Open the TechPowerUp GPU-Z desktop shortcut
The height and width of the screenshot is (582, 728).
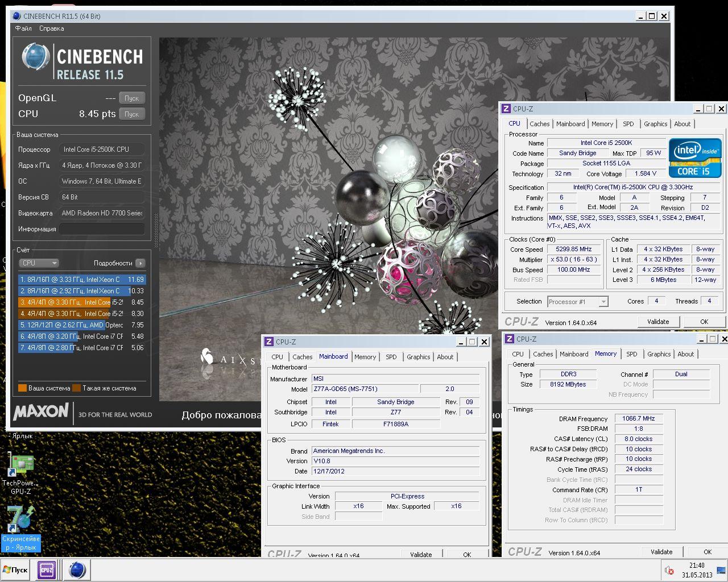20,473
